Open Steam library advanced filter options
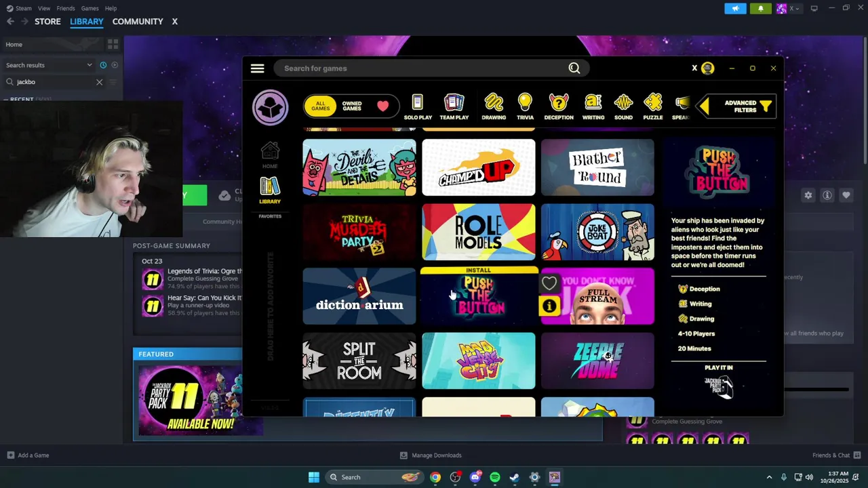 [113, 82]
